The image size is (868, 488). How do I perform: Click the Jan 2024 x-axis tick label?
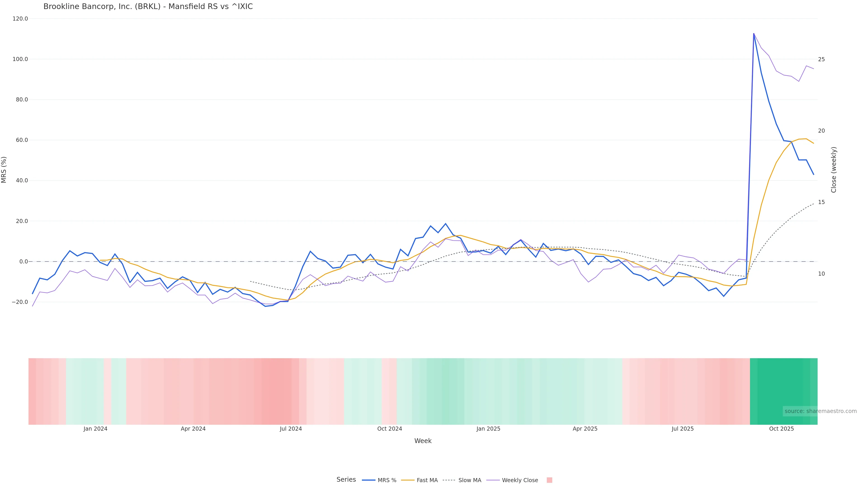(x=95, y=429)
